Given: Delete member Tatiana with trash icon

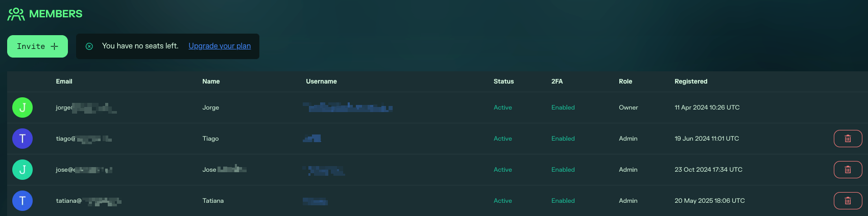Looking at the screenshot, I should [x=848, y=201].
